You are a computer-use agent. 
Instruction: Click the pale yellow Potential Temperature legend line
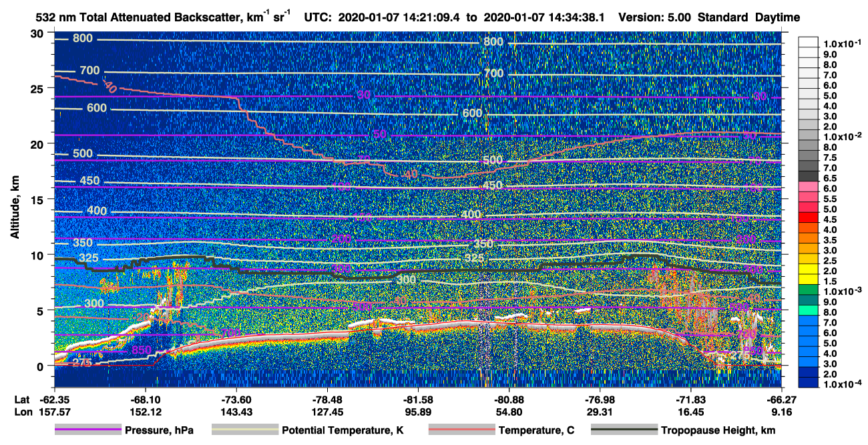[244, 430]
